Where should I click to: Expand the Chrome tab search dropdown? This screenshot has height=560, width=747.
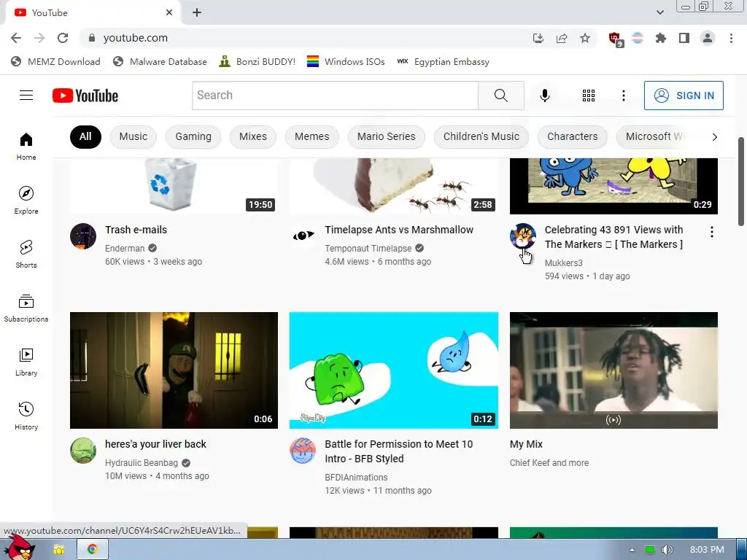659,12
